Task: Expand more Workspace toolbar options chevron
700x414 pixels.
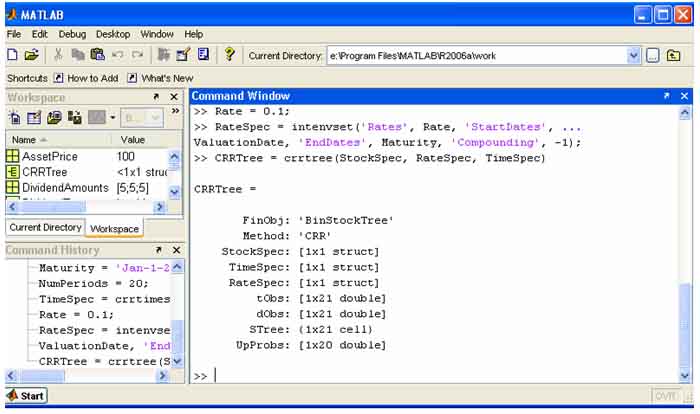Action: point(175,110)
